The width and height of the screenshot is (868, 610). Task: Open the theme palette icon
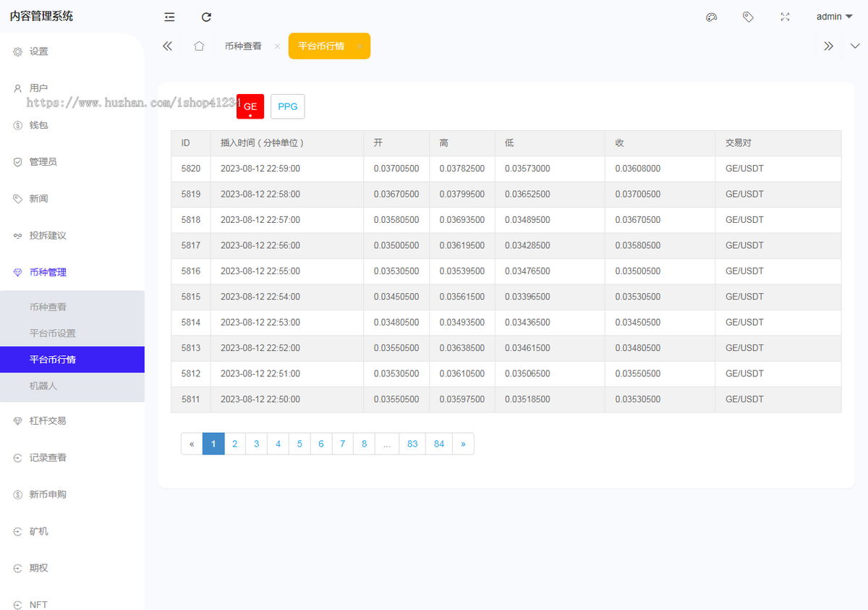[711, 17]
